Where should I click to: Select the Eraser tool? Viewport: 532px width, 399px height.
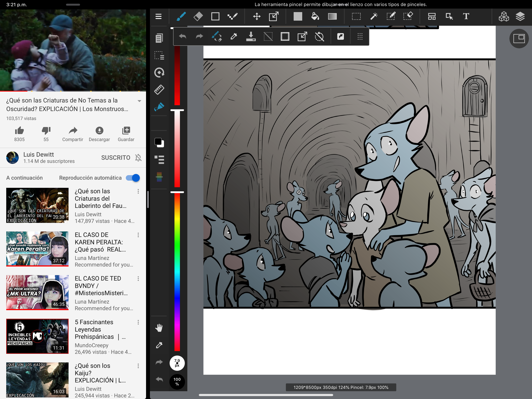(198, 17)
